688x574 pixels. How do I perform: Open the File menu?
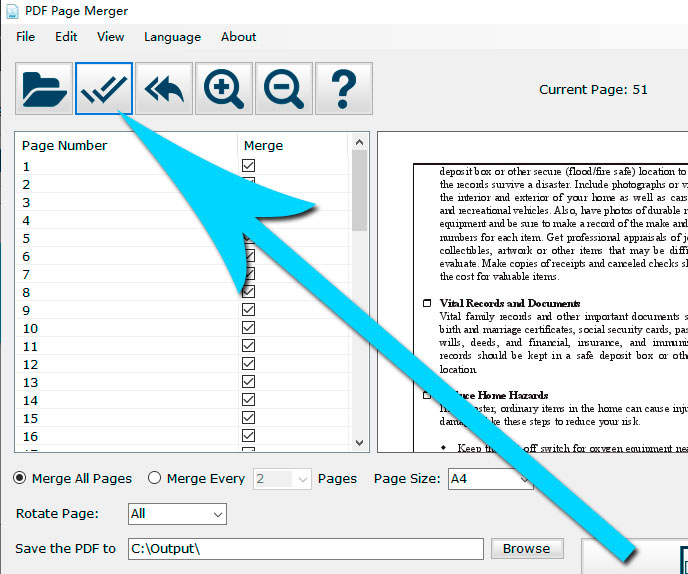[25, 37]
